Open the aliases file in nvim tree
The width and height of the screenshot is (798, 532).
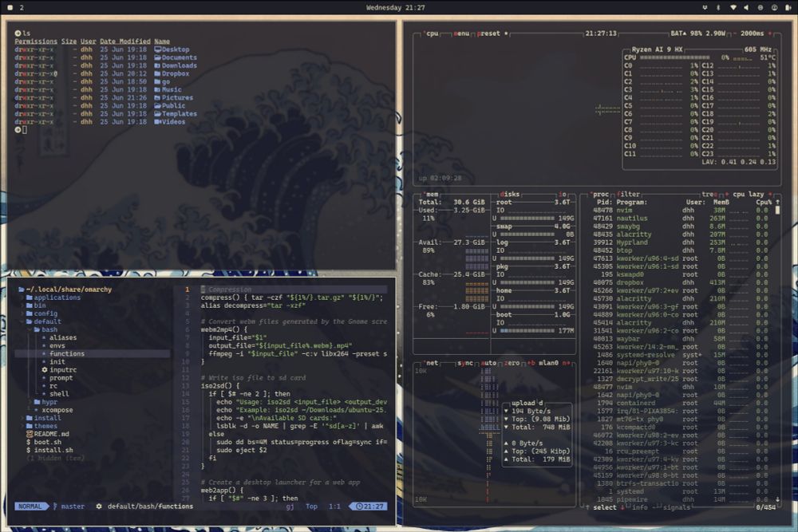(63, 337)
